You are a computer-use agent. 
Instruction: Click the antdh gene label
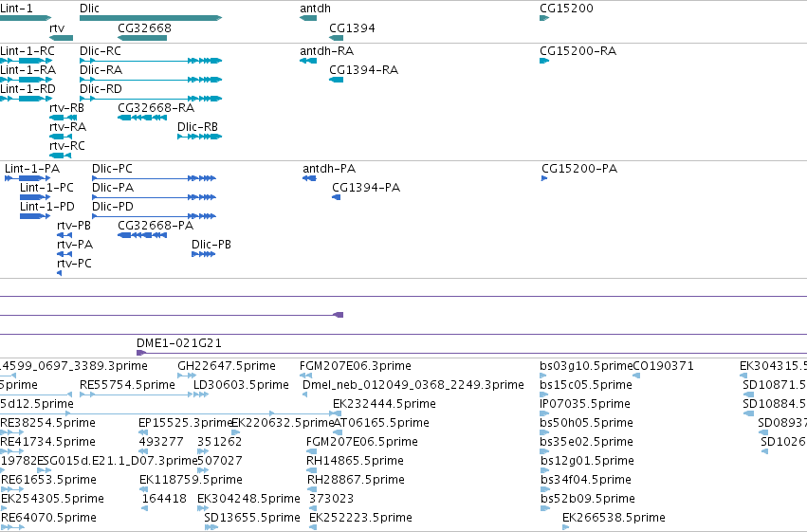tap(315, 9)
